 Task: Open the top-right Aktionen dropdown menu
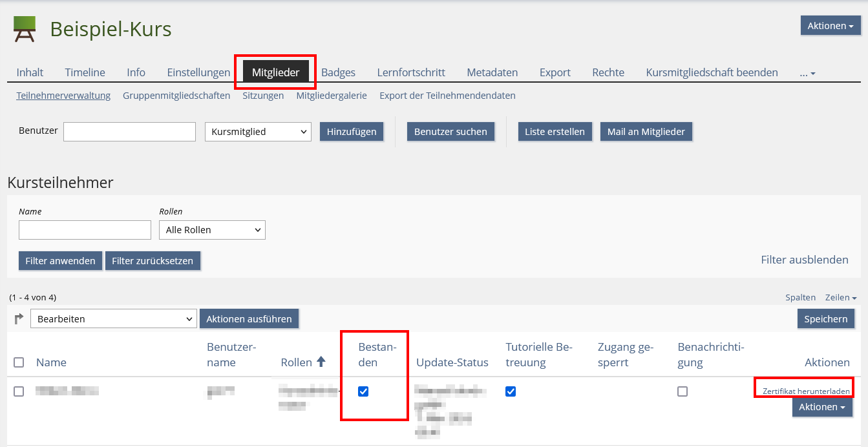pyautogui.click(x=831, y=26)
